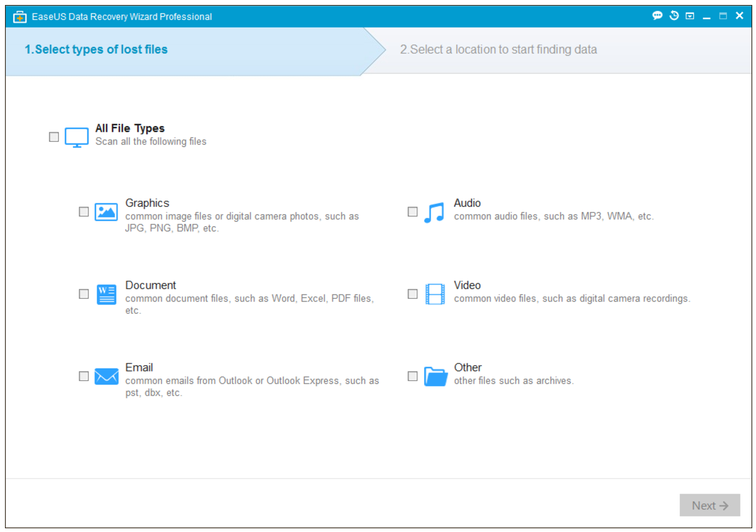Screen dimensions: 756x532
Task: Click the Other label text
Action: click(468, 367)
